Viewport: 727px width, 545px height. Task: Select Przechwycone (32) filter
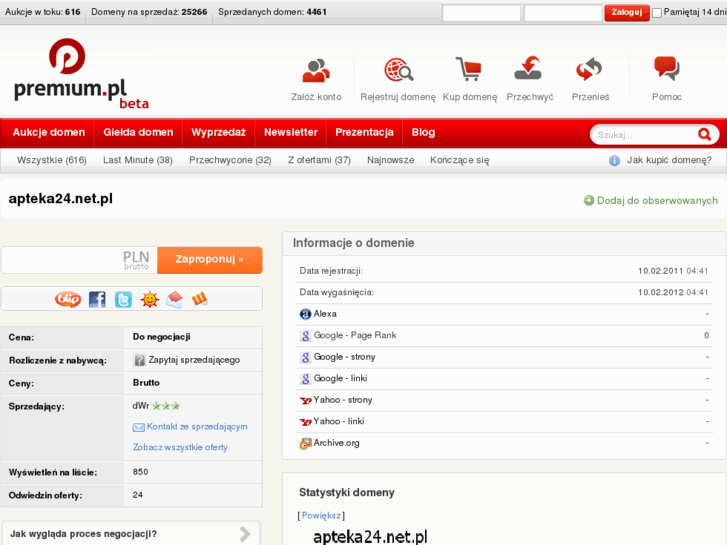pos(230,160)
